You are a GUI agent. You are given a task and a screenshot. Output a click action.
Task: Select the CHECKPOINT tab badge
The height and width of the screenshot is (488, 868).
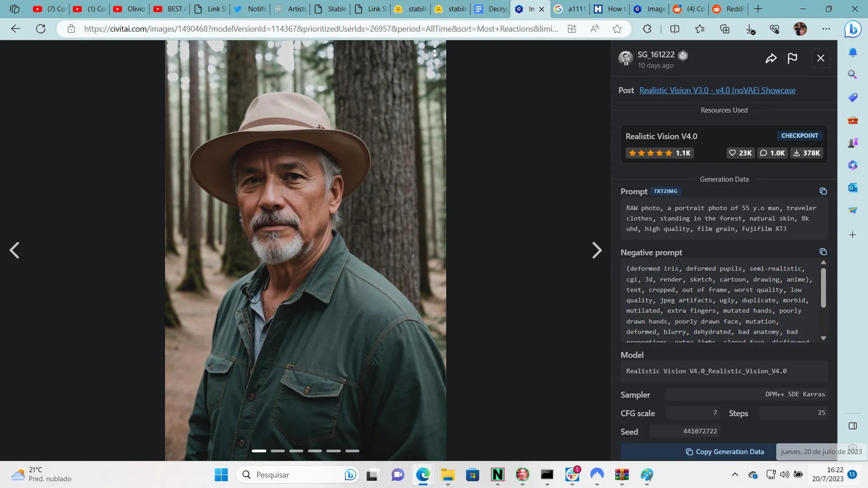click(799, 135)
